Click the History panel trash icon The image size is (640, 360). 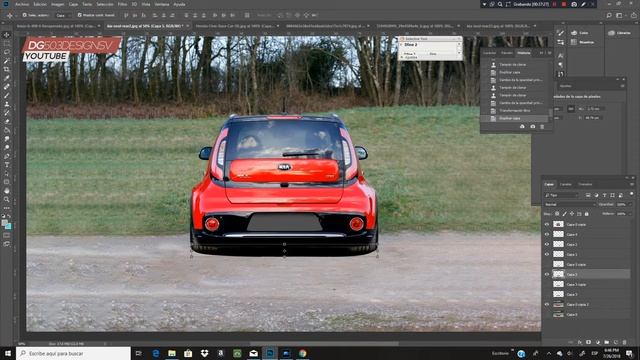(542, 127)
